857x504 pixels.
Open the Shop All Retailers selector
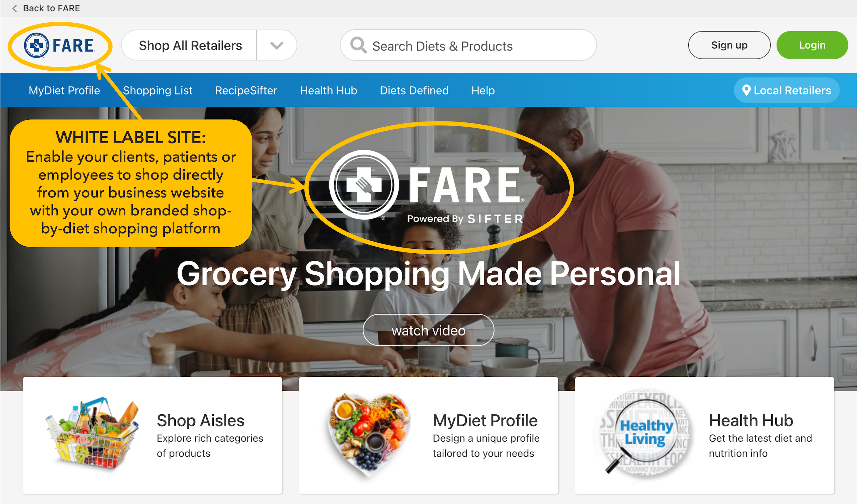pos(190,45)
